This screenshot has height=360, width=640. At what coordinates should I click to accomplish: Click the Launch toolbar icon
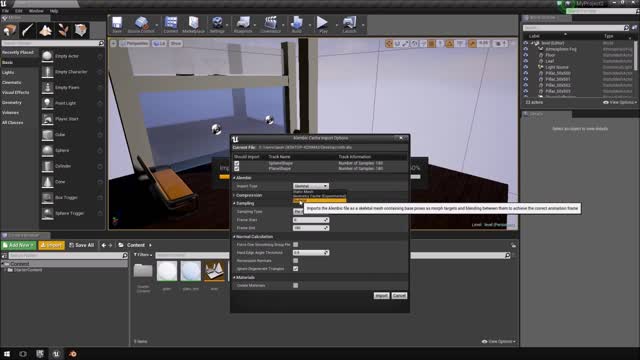tap(349, 24)
